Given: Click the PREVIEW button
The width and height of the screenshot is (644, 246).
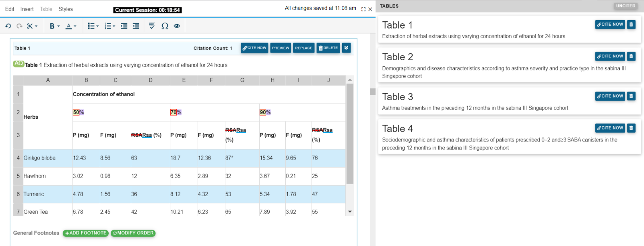Looking at the screenshot, I should (281, 48).
